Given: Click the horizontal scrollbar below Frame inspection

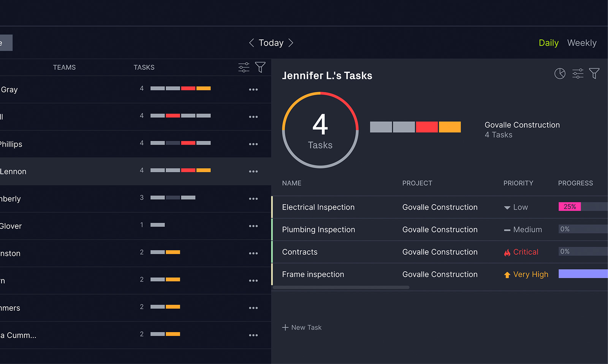Looking at the screenshot, I should tap(341, 287).
